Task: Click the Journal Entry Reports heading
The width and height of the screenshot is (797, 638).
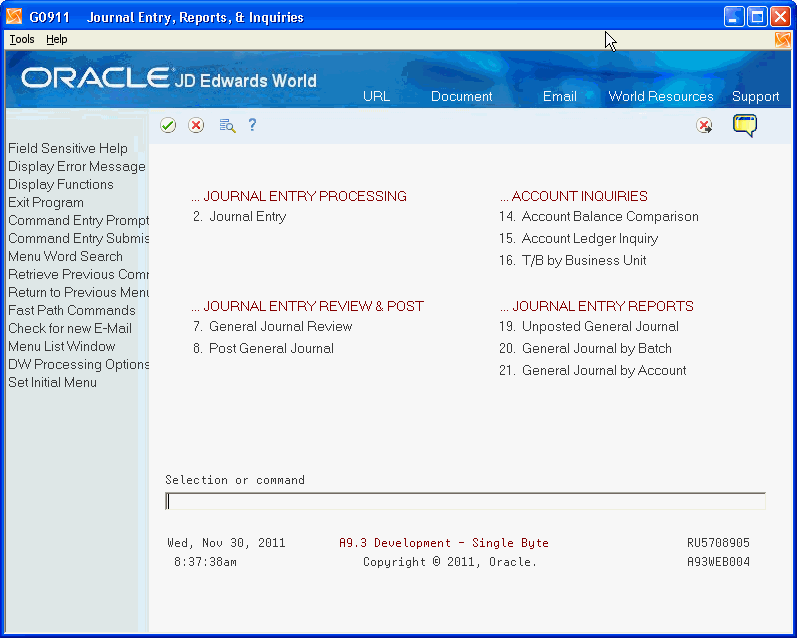Action: (596, 306)
